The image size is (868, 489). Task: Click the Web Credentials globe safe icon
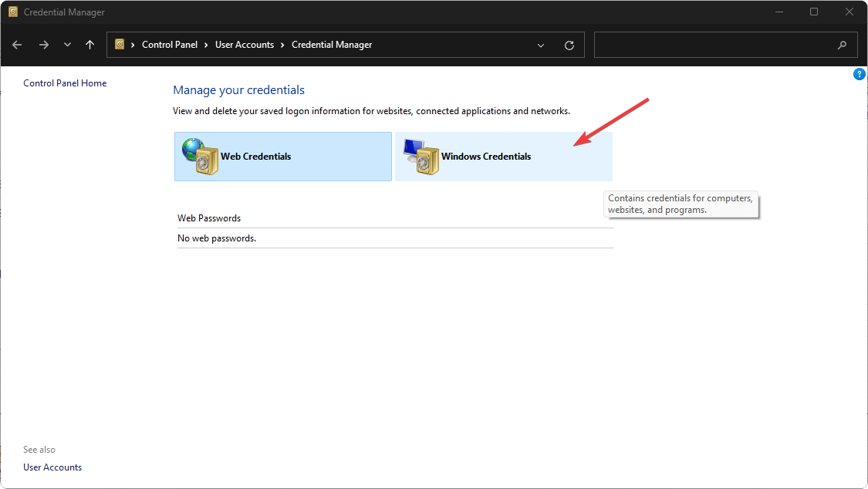point(198,157)
